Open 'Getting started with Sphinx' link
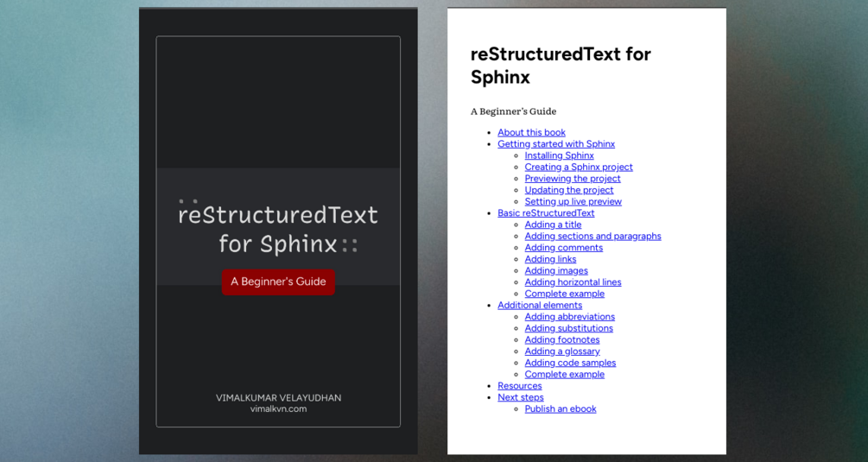 556,144
